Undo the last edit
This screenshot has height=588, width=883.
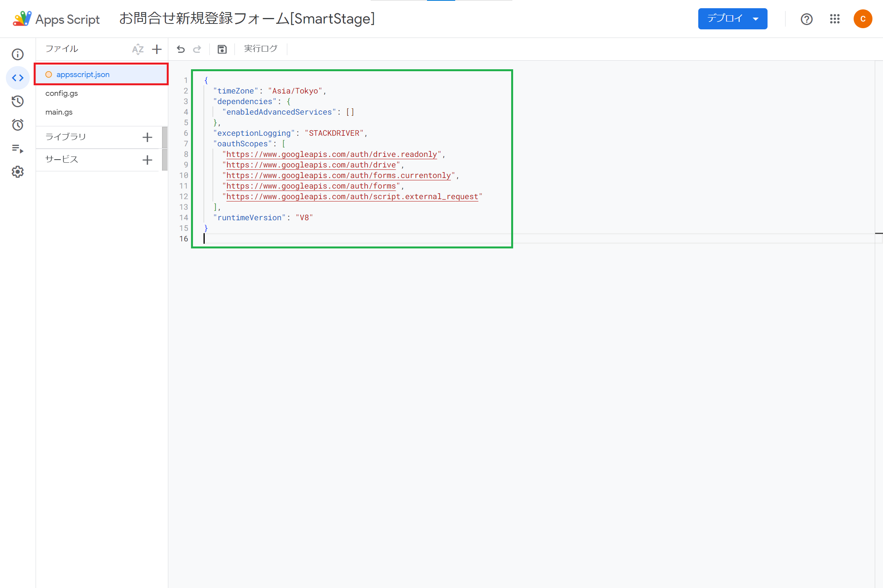[x=180, y=49]
